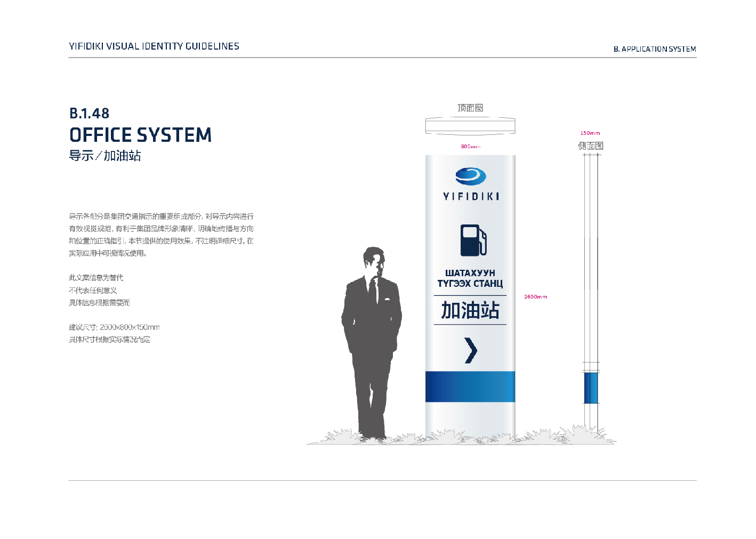The image size is (756, 539).
Task: Click the fuel pump icon on the sign
Action: coord(473,240)
